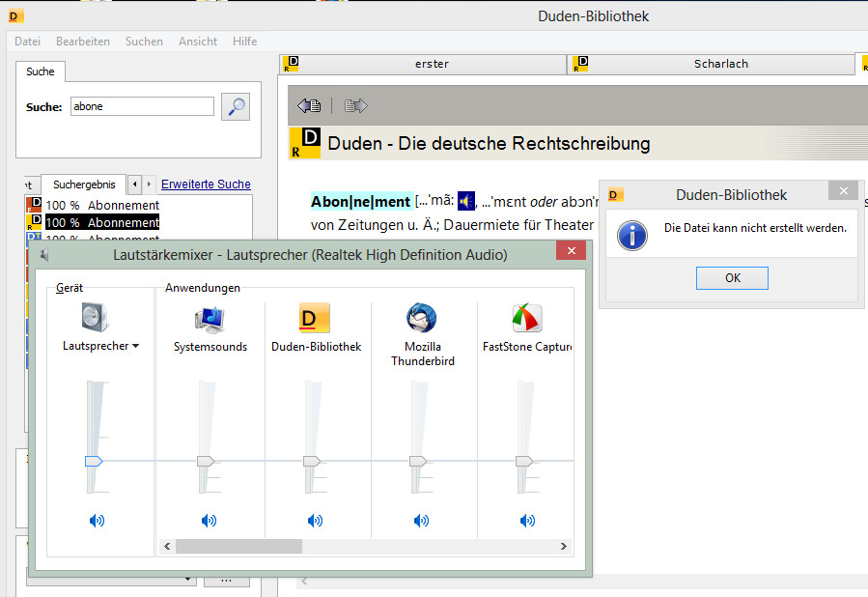Click the mixer horizontal scrollbar thumb
868x597 pixels.
pyautogui.click(x=239, y=547)
